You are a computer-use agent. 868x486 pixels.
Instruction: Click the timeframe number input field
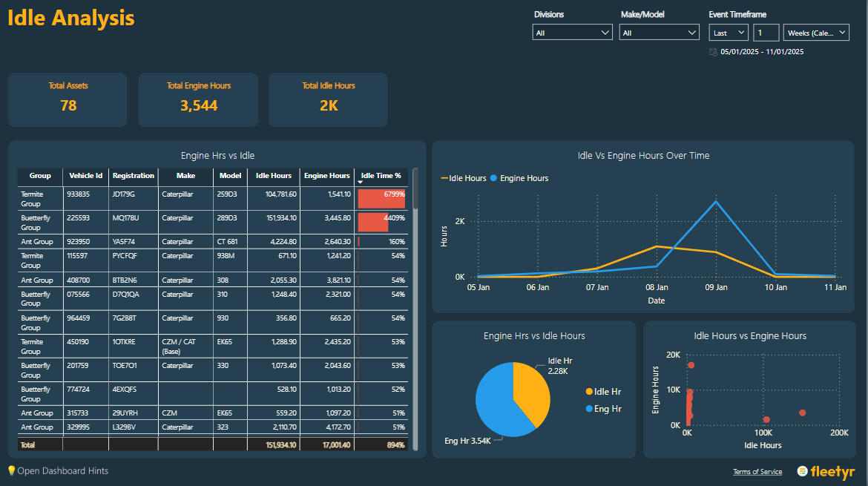[766, 33]
